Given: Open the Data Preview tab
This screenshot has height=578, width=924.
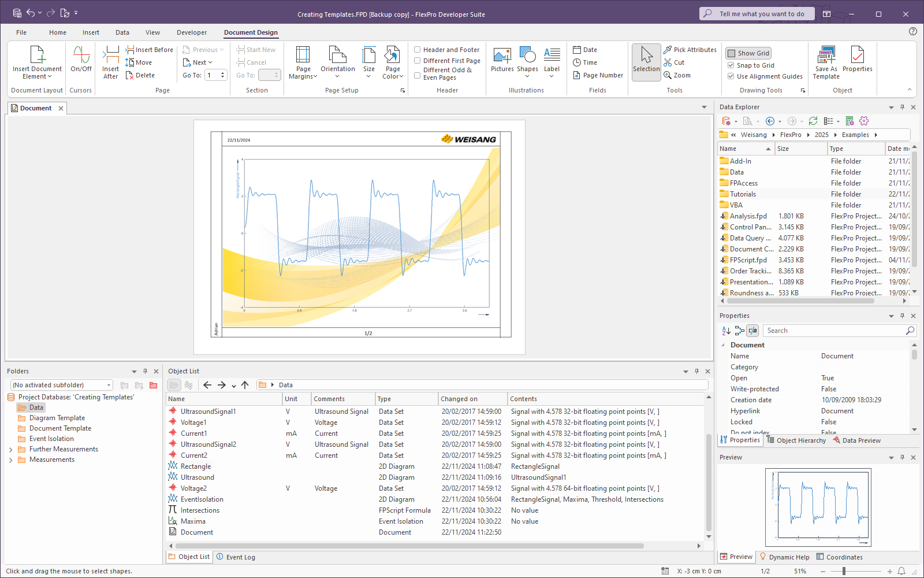Looking at the screenshot, I should (856, 440).
